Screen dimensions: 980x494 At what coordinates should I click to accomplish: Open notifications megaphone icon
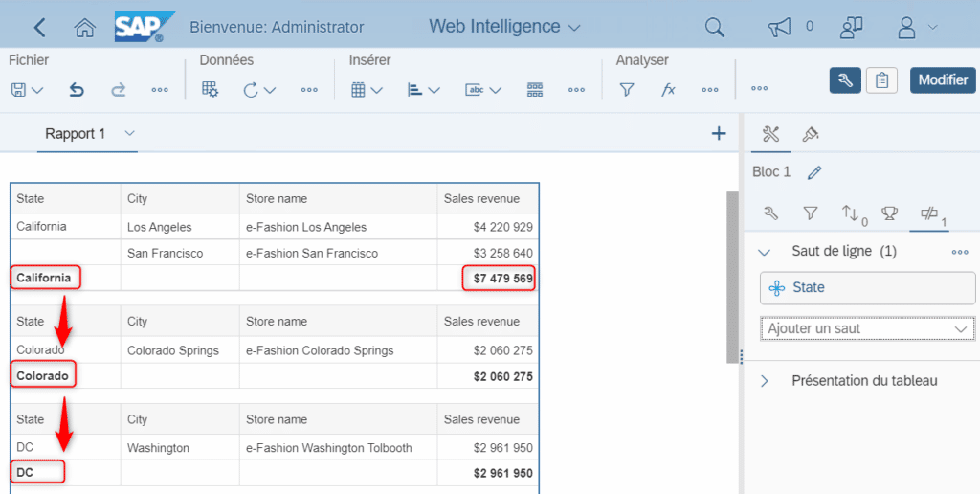pyautogui.click(x=779, y=27)
